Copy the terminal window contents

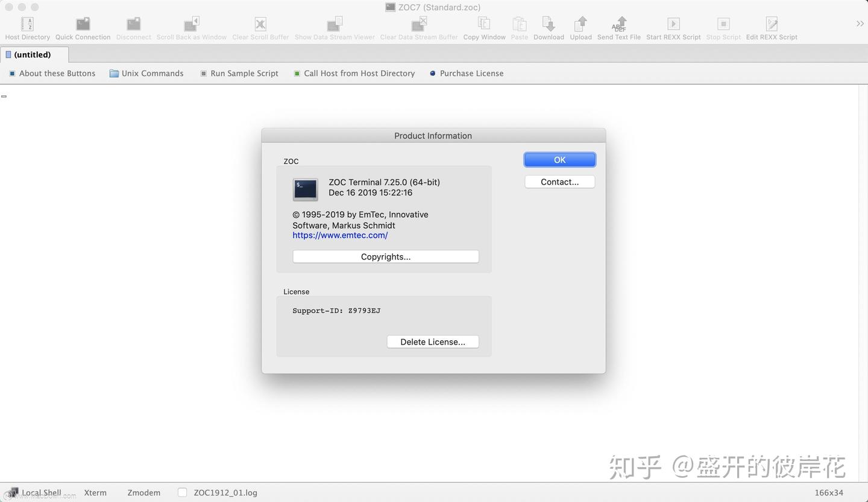tap(484, 25)
